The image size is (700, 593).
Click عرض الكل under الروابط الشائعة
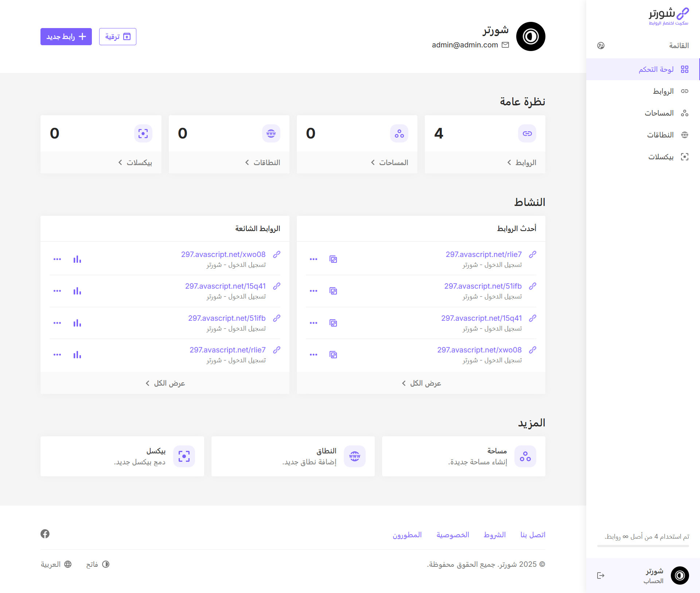click(x=165, y=383)
